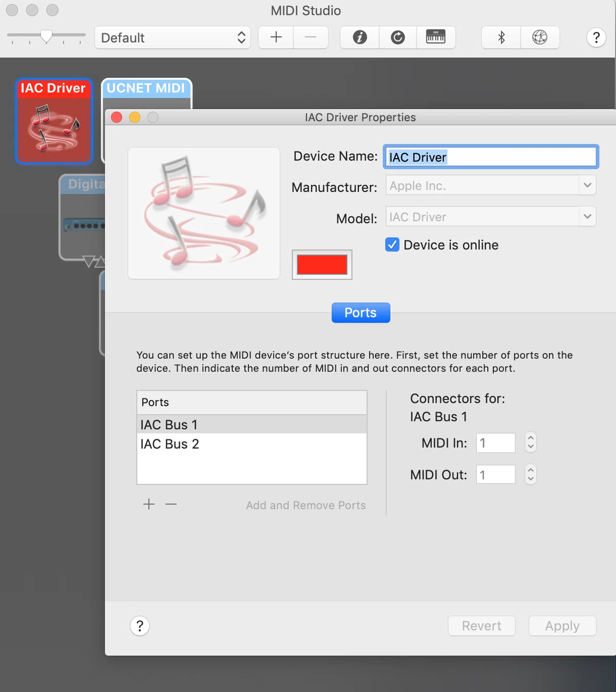This screenshot has width=616, height=692.
Task: Add a new port with plus button
Action: pyautogui.click(x=149, y=505)
